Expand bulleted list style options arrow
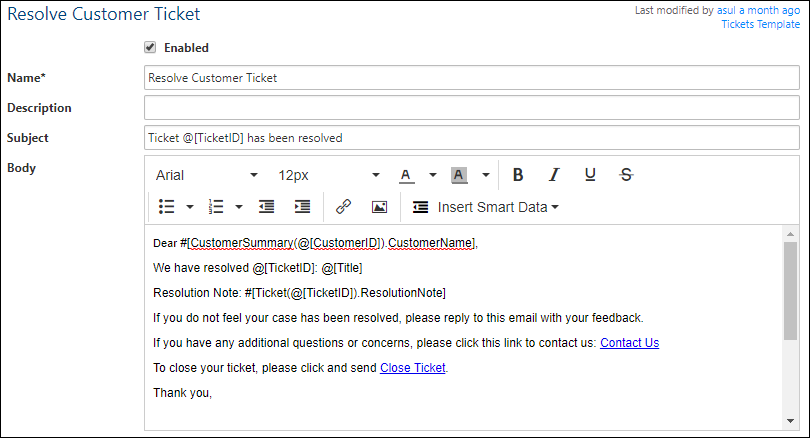810x438 pixels. coord(190,207)
